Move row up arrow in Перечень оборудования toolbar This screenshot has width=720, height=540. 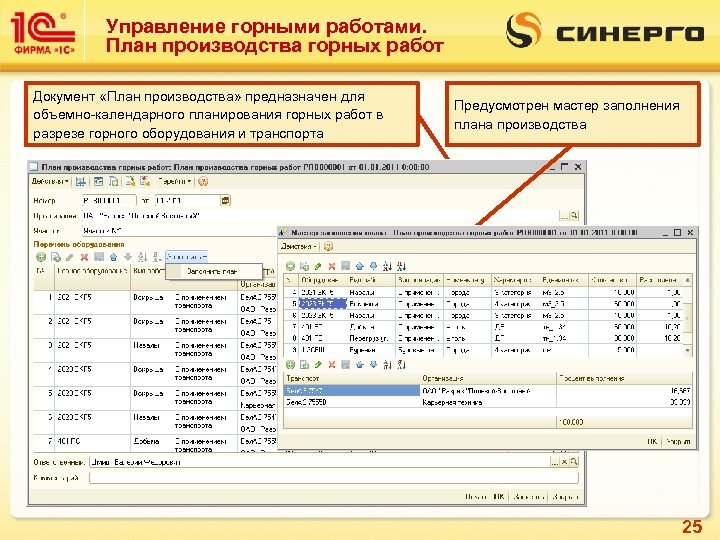(113, 257)
